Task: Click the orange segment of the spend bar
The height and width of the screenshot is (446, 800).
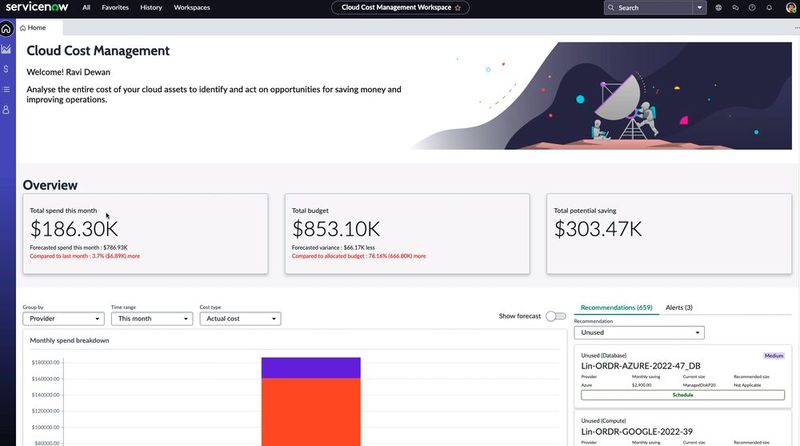Action: click(311, 412)
